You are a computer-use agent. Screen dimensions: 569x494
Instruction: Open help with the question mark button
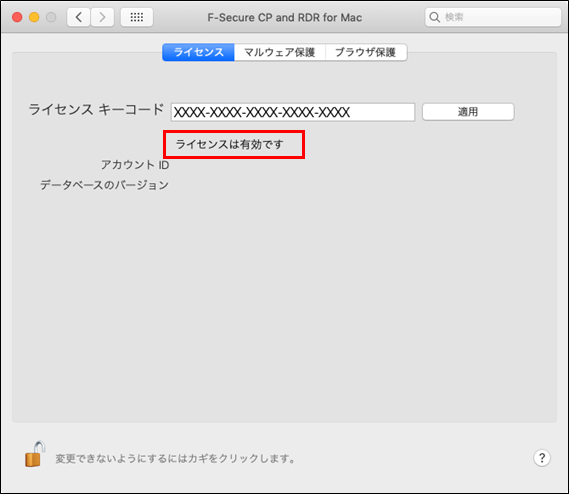point(542,458)
